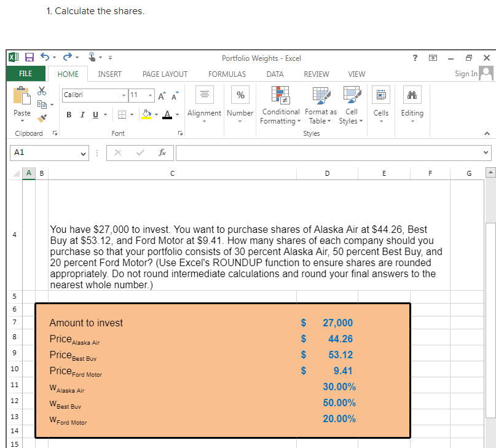Click the formula bar Cancel X icon
The width and height of the screenshot is (496, 448).
tap(118, 153)
